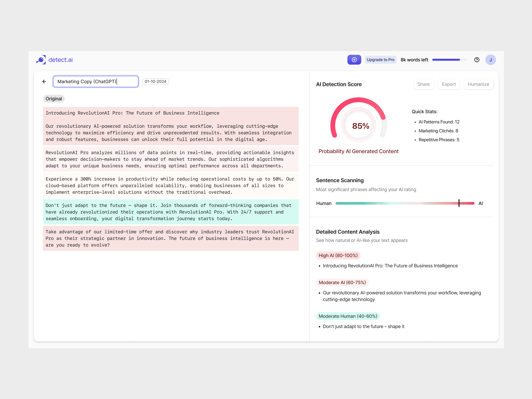Screen dimensions: 532x399
Task: Click the Humanize button
Action: 478,84
